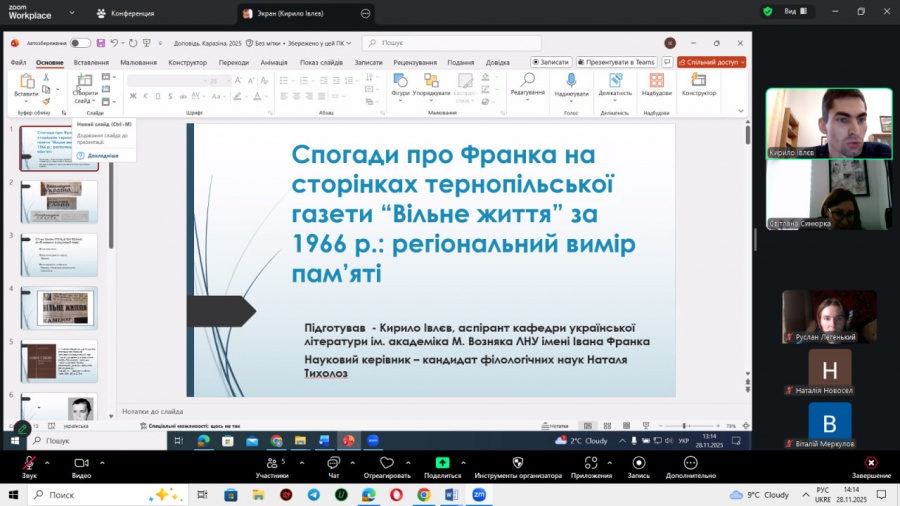Viewport: 900px width, 506px height.
Task: Adjust the slide zoom slider in status bar
Action: (x=684, y=426)
